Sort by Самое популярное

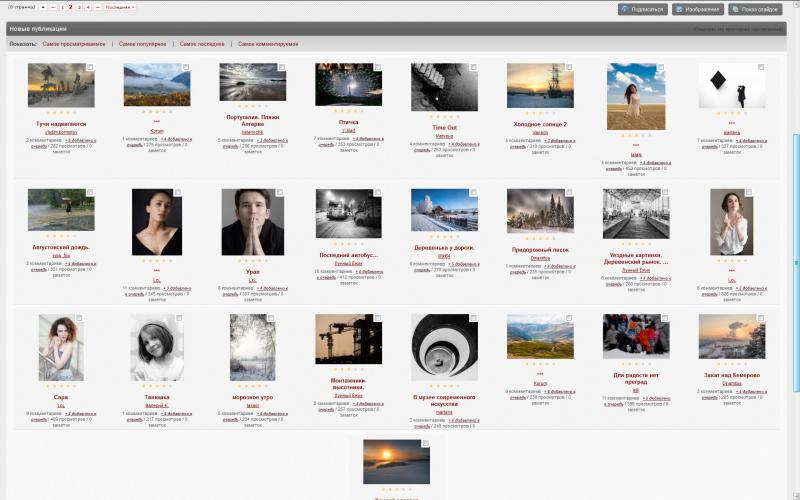click(142, 44)
